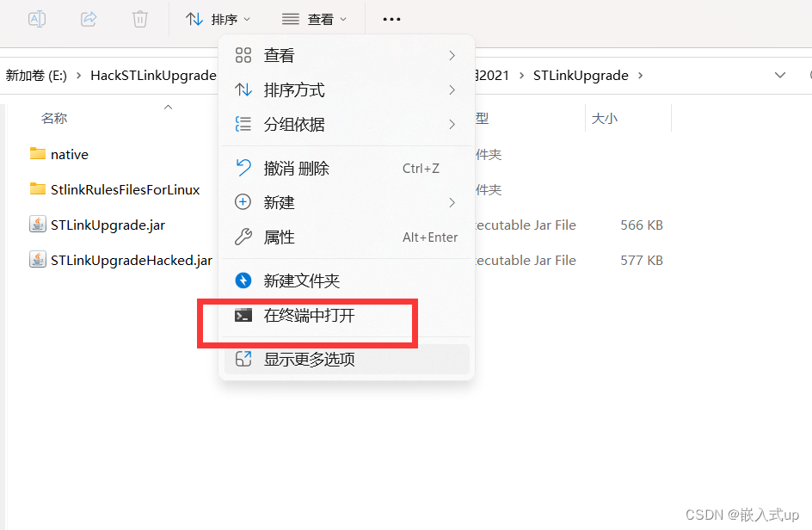This screenshot has height=530, width=812.
Task: Click the native folder icon
Action: (37, 153)
